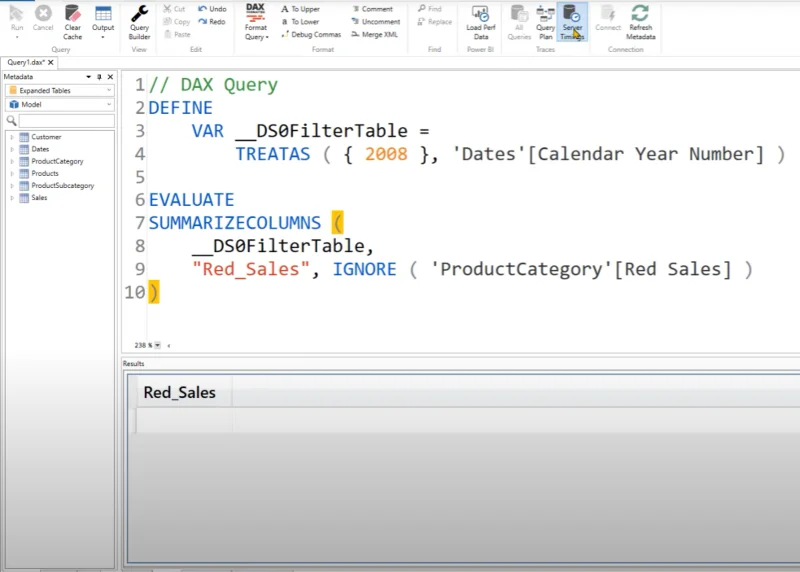Redo the last edit

212,21
